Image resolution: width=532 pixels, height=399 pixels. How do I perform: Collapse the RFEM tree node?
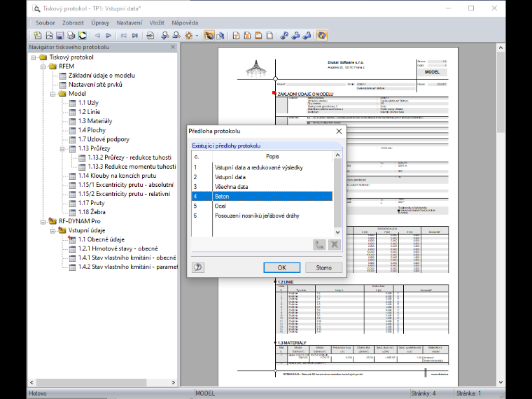[x=43, y=66]
